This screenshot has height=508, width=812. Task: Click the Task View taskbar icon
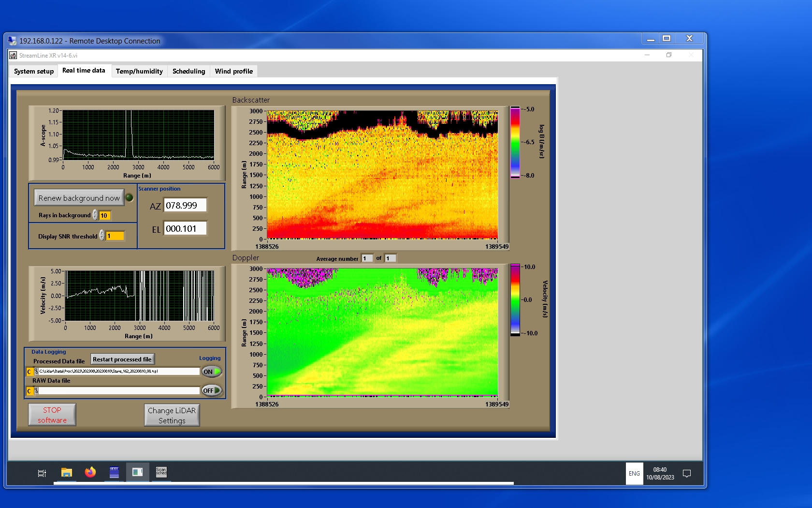coord(42,473)
